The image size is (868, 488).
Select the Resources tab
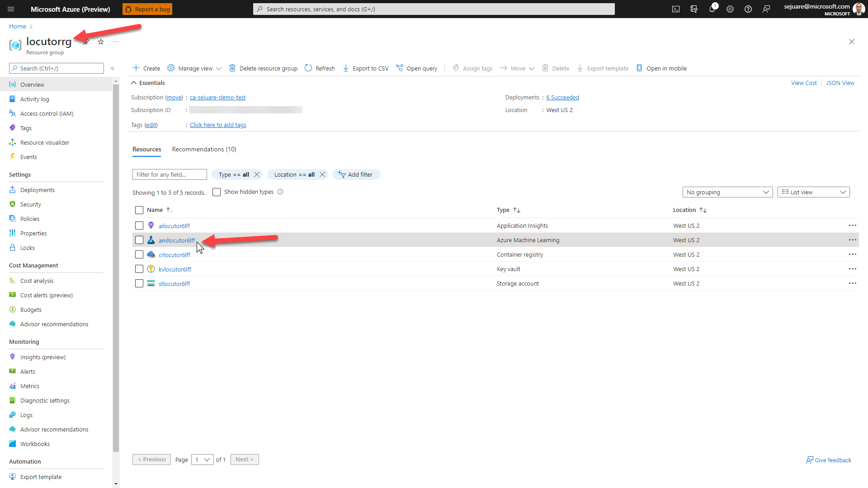pyautogui.click(x=146, y=149)
